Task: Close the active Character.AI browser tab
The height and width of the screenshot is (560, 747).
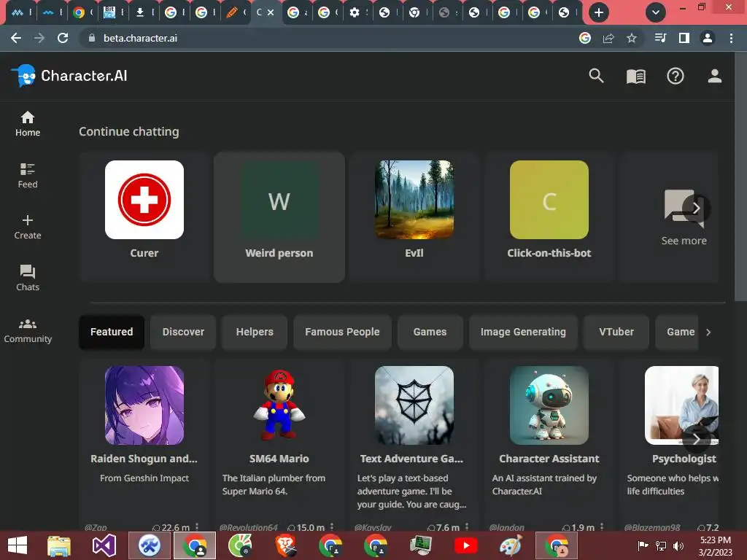Action: (x=271, y=12)
